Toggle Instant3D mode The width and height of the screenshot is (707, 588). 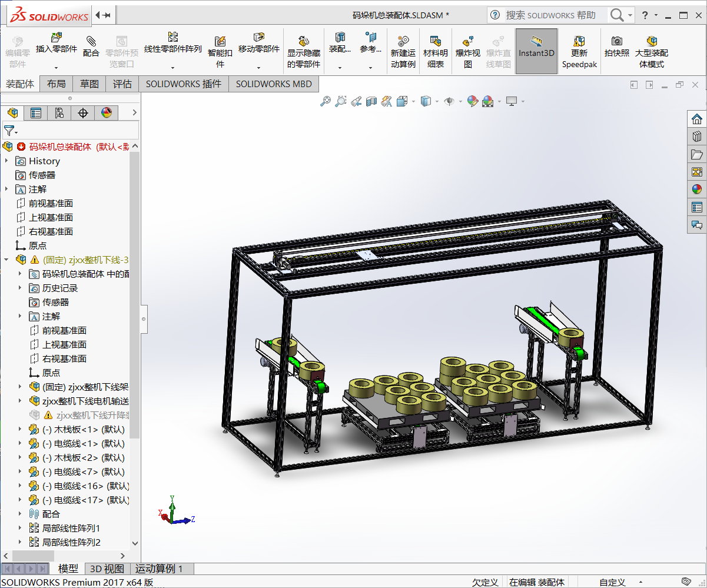[536, 51]
